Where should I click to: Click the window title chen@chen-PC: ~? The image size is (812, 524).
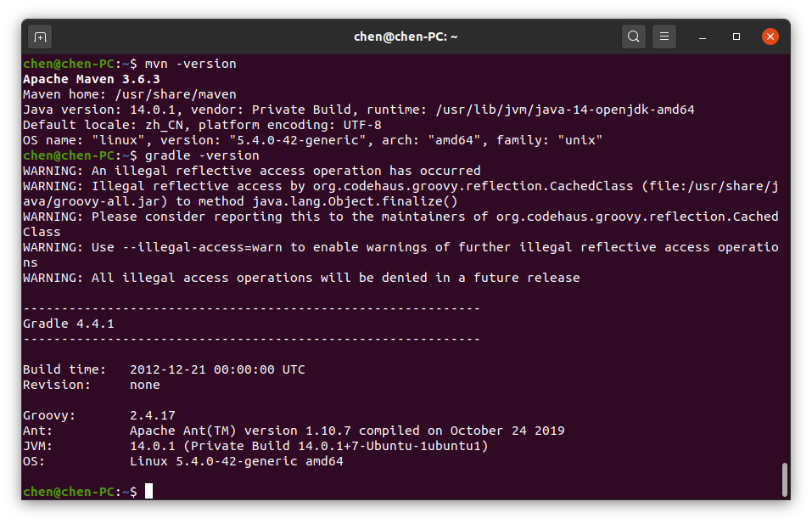(x=406, y=37)
